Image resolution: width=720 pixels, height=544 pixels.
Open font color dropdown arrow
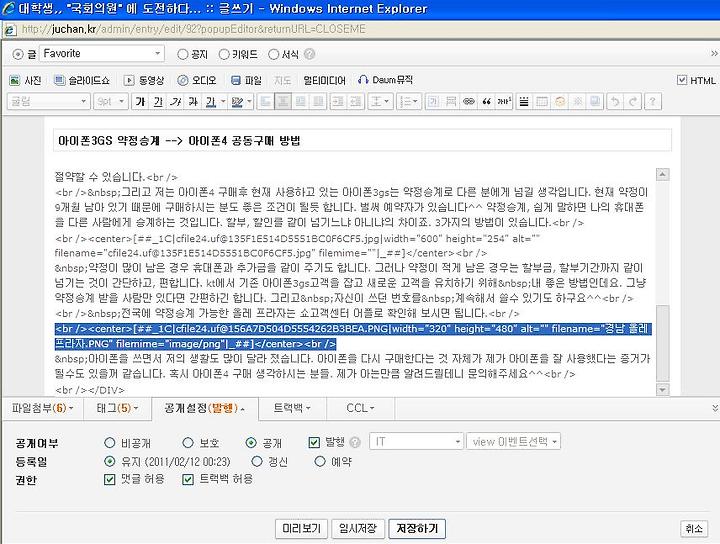tap(223, 101)
